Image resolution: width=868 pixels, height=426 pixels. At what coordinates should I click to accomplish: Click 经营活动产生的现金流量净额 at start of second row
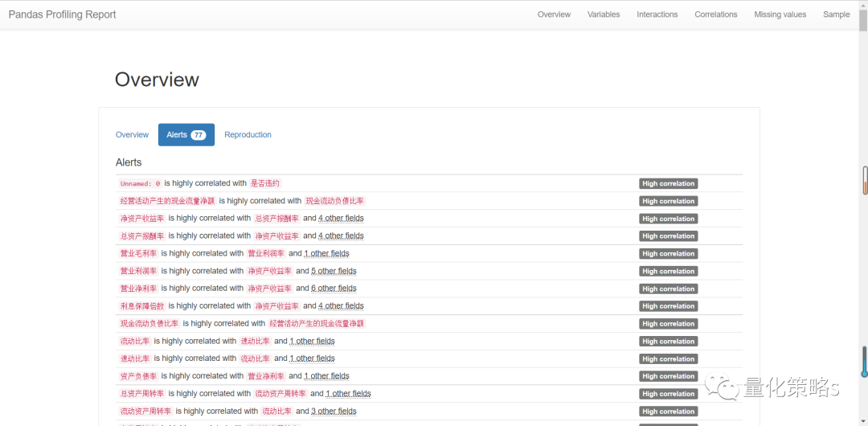[x=166, y=200]
